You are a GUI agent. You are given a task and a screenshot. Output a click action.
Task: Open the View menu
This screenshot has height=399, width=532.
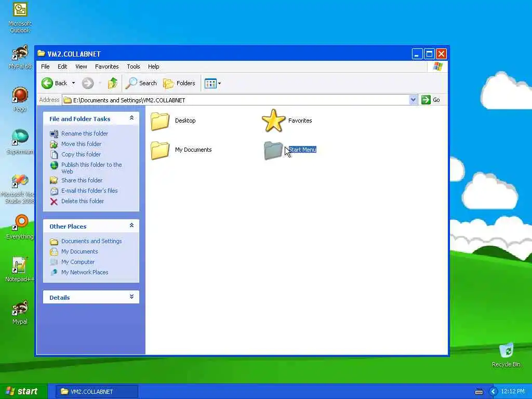pyautogui.click(x=81, y=66)
